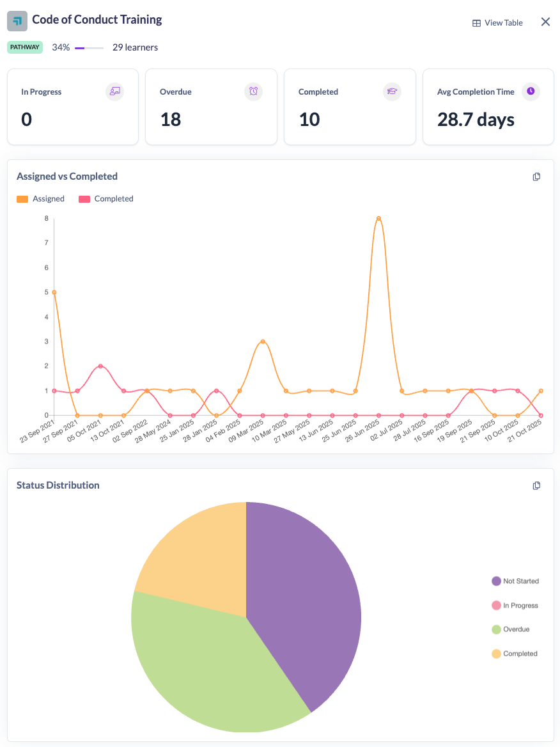Toggle the Assigned series in chart legend
560x747 pixels.
pyautogui.click(x=41, y=199)
